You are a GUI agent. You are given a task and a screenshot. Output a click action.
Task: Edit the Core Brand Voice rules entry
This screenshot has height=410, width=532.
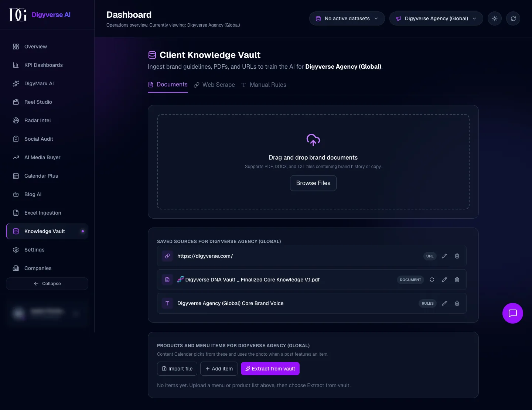pyautogui.click(x=444, y=303)
